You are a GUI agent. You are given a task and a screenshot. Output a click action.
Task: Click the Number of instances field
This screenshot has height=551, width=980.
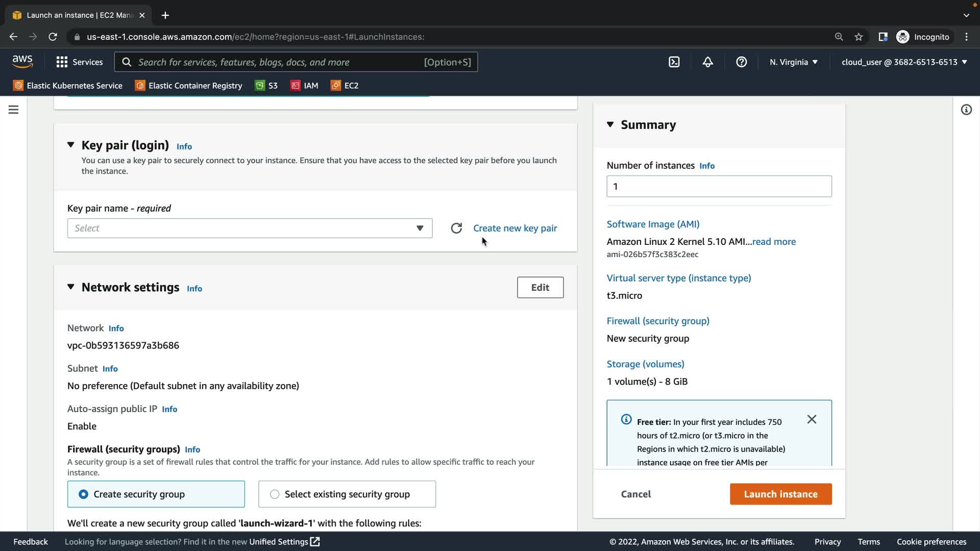coord(719,186)
